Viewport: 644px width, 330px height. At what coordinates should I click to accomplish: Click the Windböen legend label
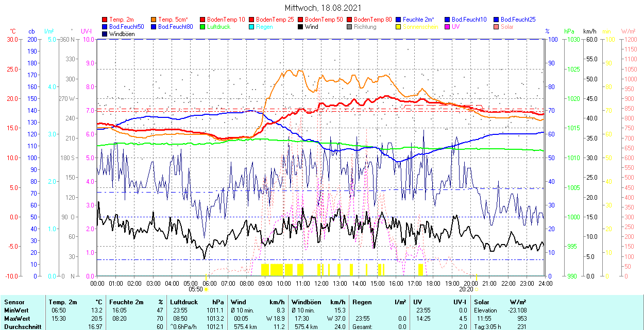click(121, 34)
